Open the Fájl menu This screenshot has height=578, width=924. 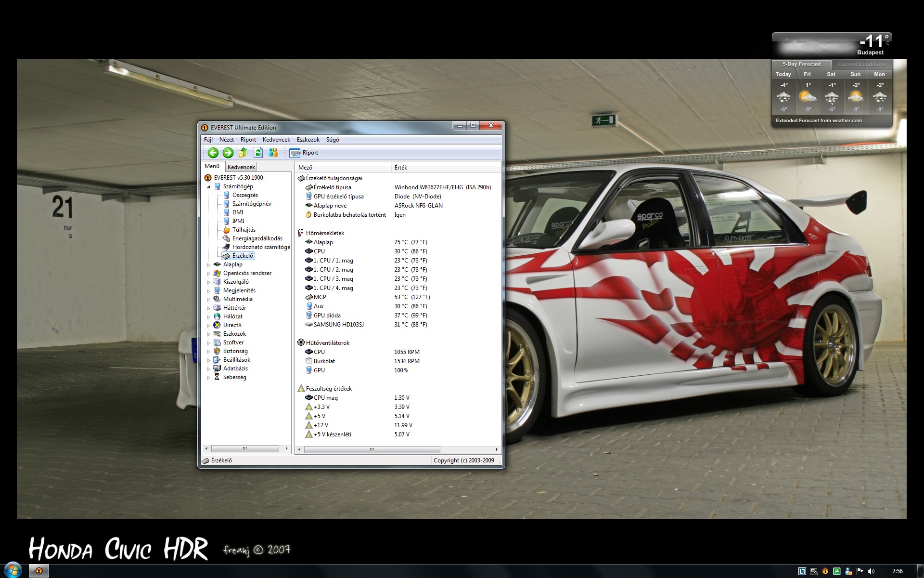[208, 140]
